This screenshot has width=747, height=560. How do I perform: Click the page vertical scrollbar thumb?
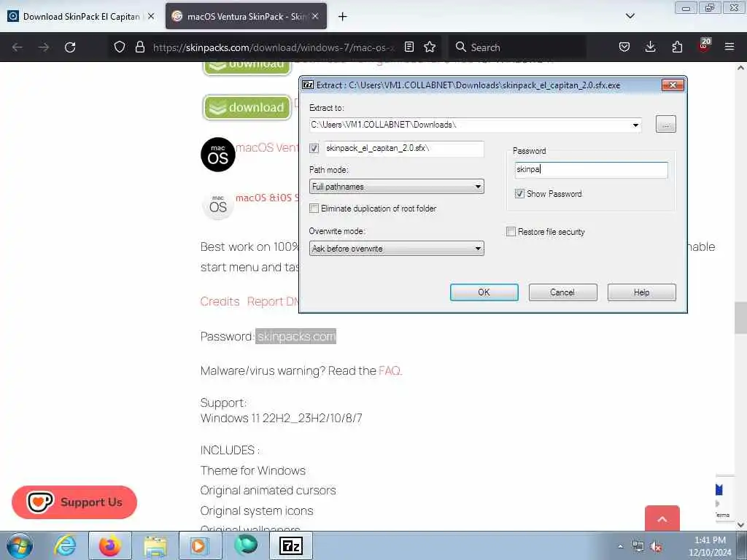pos(740,318)
